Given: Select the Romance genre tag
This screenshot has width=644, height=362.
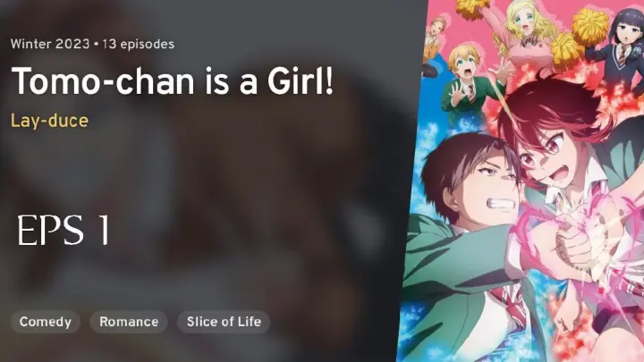Looking at the screenshot, I should coord(129,322).
